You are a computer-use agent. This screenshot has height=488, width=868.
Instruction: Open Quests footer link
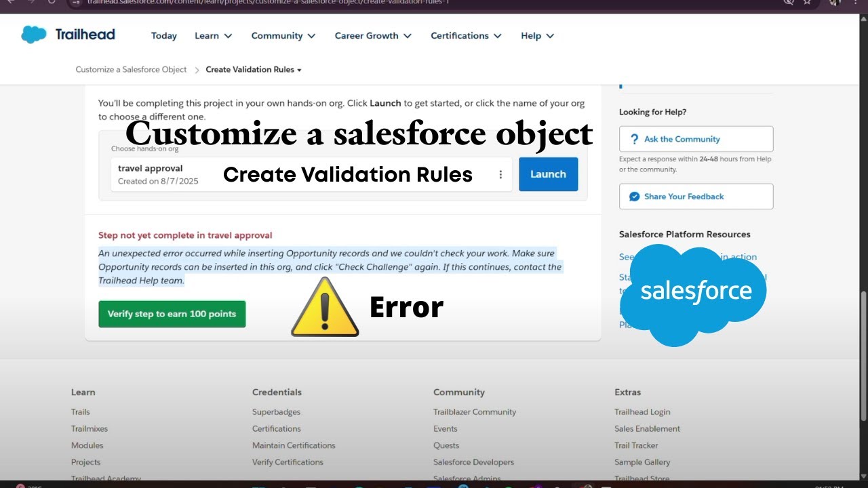[446, 446]
